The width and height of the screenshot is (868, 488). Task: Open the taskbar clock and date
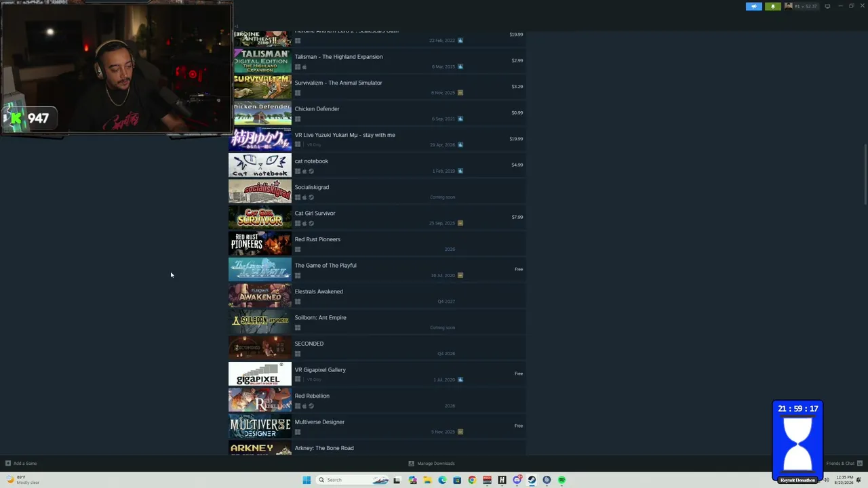tap(845, 480)
